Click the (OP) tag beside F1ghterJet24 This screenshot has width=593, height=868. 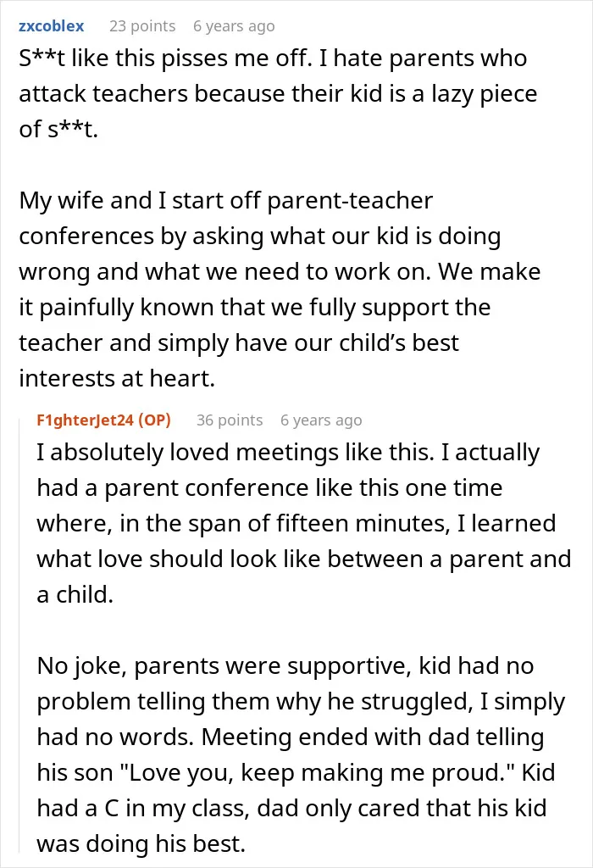[154, 420]
